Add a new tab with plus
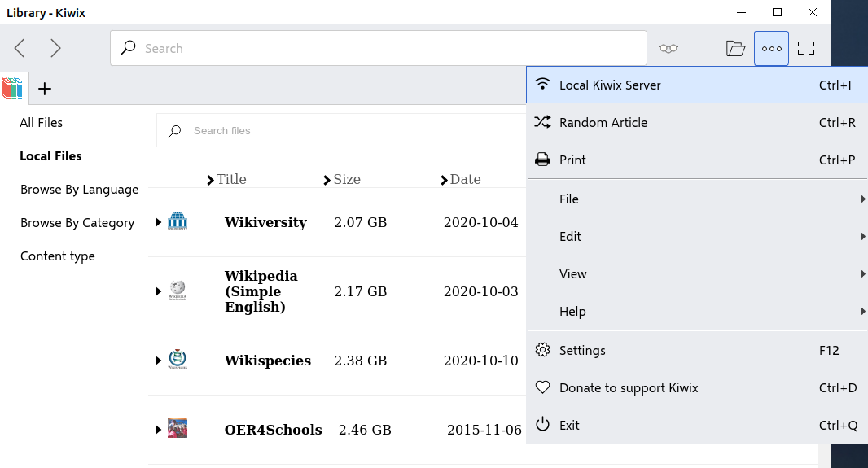The image size is (868, 468). [x=45, y=89]
